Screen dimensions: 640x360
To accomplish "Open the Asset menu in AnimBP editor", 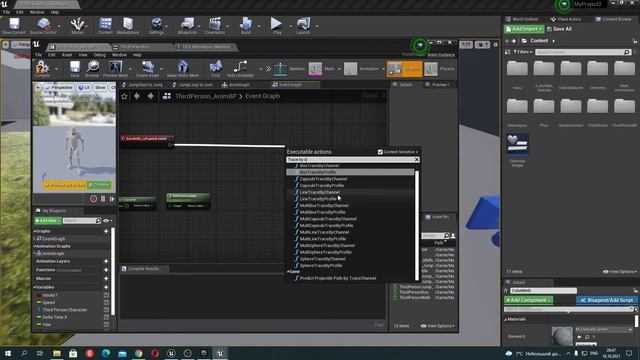I will point(67,55).
